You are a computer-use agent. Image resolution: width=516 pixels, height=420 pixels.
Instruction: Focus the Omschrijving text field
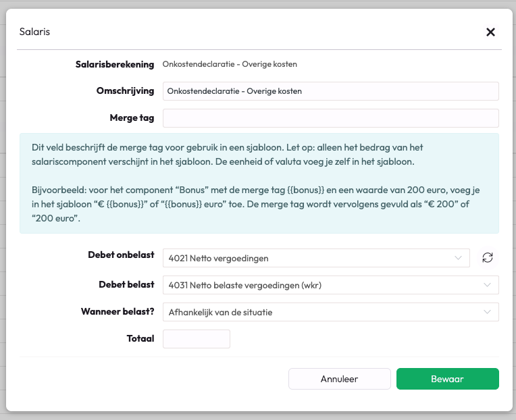point(330,91)
